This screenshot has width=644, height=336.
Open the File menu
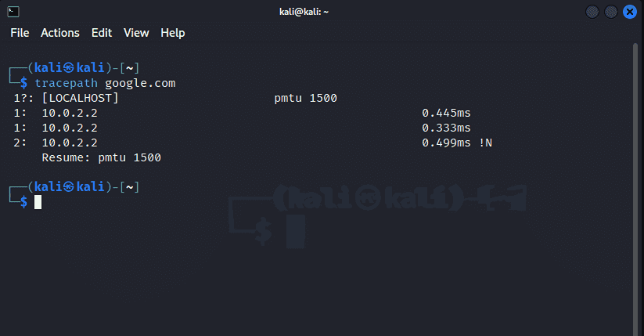pos(20,33)
